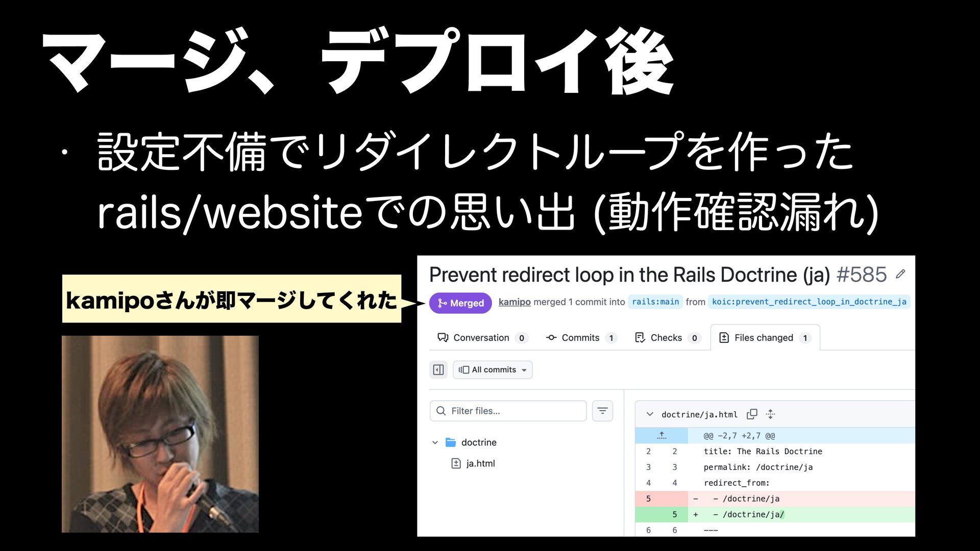980x551 pixels.
Task: Select ja.html in the file tree
Action: [480, 463]
